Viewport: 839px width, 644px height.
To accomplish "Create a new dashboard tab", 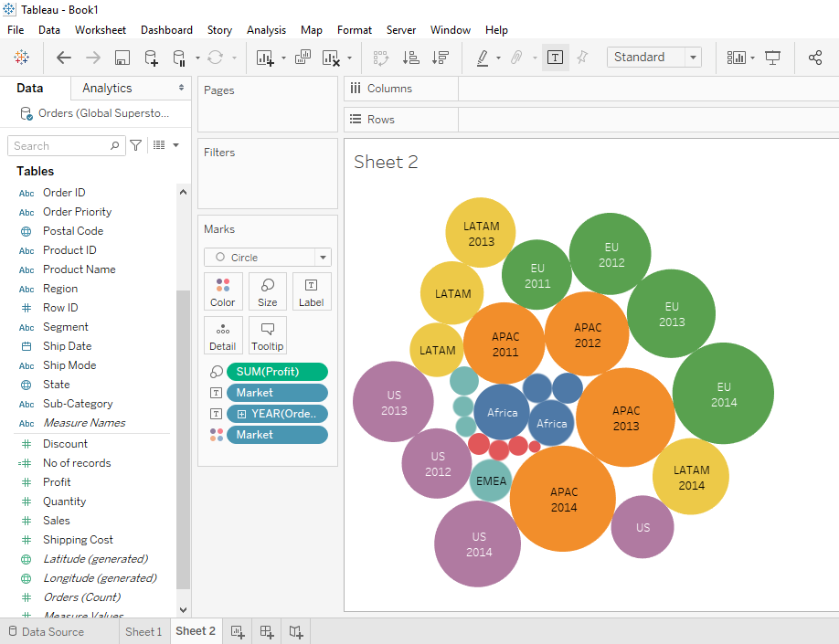I will pos(267,631).
